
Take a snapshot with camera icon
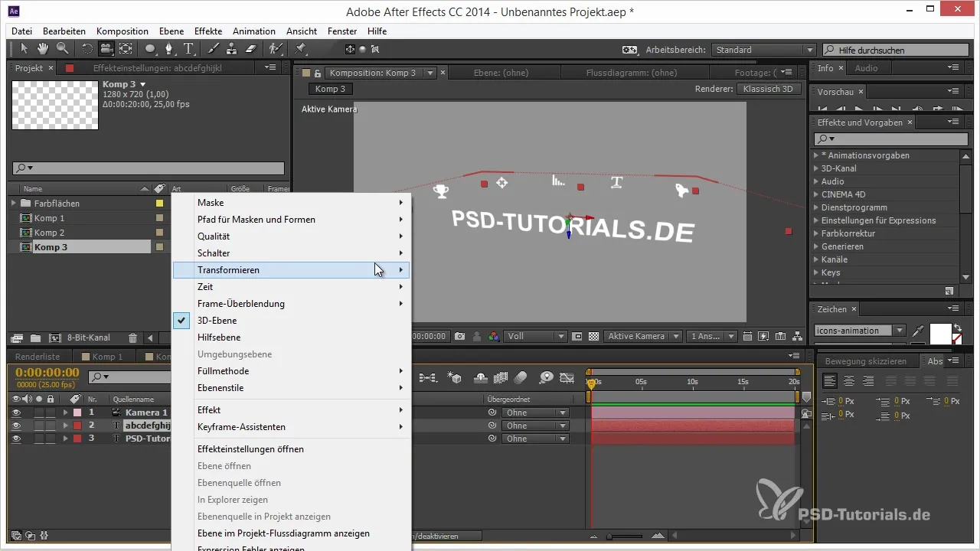pyautogui.click(x=460, y=336)
